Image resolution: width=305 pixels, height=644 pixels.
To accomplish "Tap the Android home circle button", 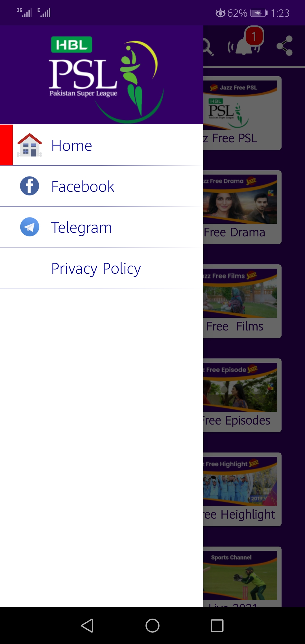I will point(152,626).
